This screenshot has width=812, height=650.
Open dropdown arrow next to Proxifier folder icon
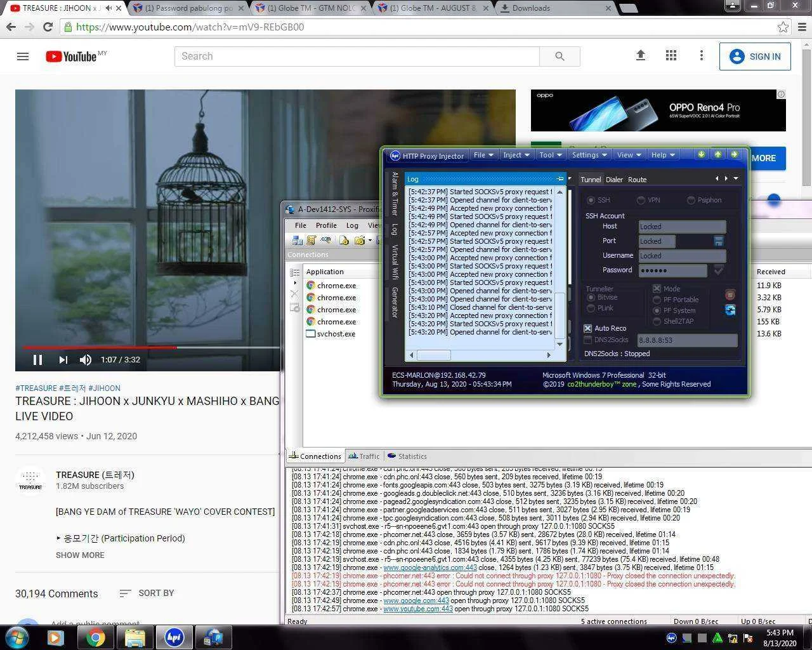click(370, 241)
